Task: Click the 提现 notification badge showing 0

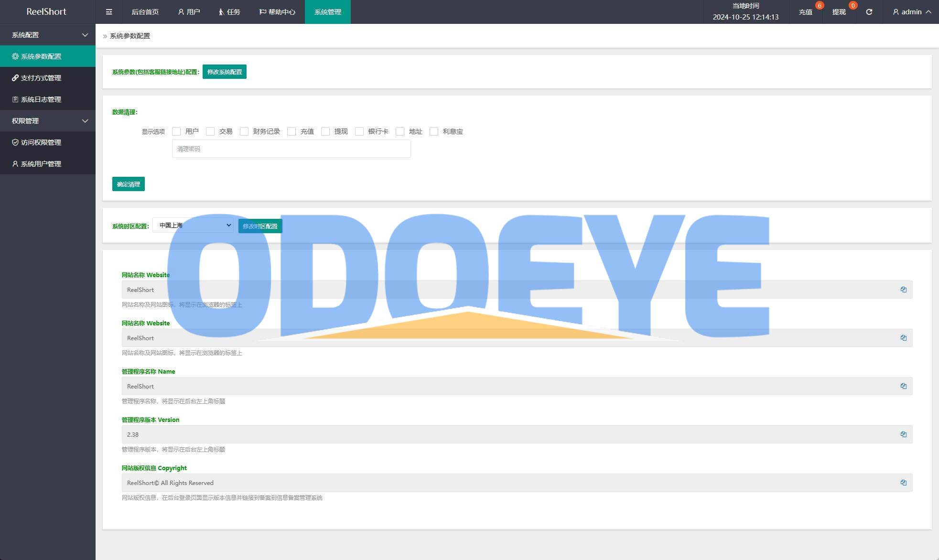Action: [x=853, y=6]
